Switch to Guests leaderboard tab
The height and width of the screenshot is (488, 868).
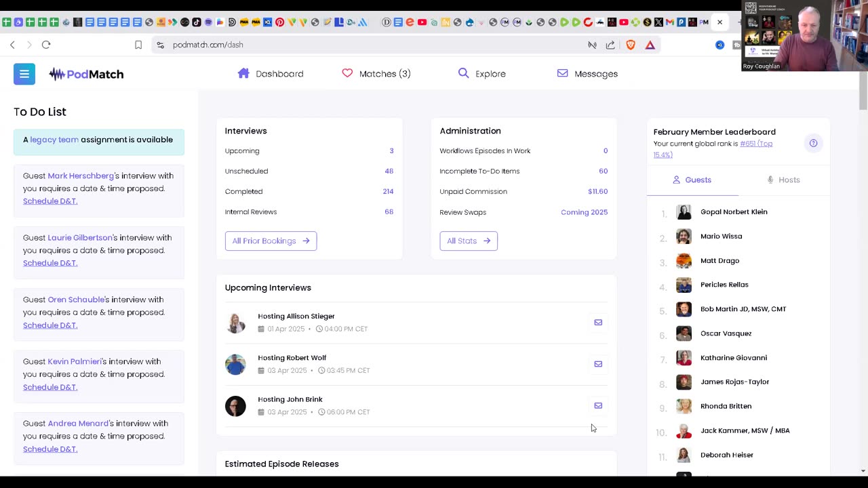[x=692, y=180]
